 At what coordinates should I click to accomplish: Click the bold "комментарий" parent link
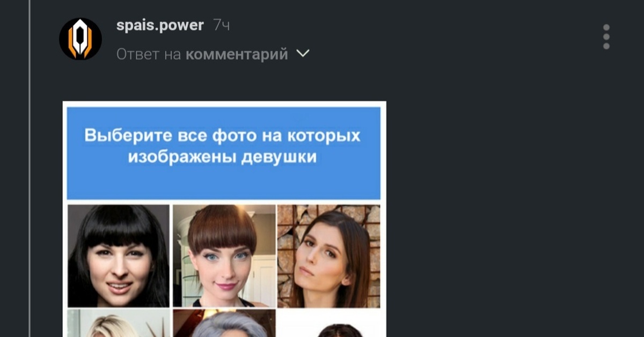237,54
